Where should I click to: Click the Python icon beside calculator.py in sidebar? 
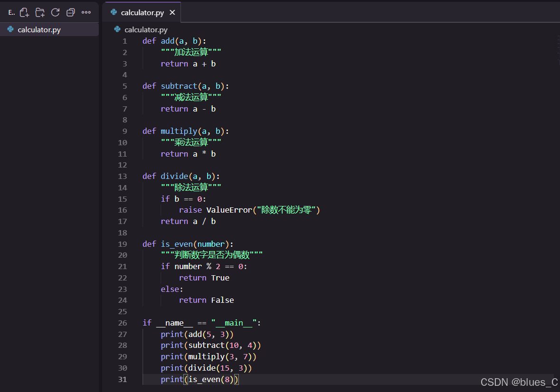[x=10, y=29]
